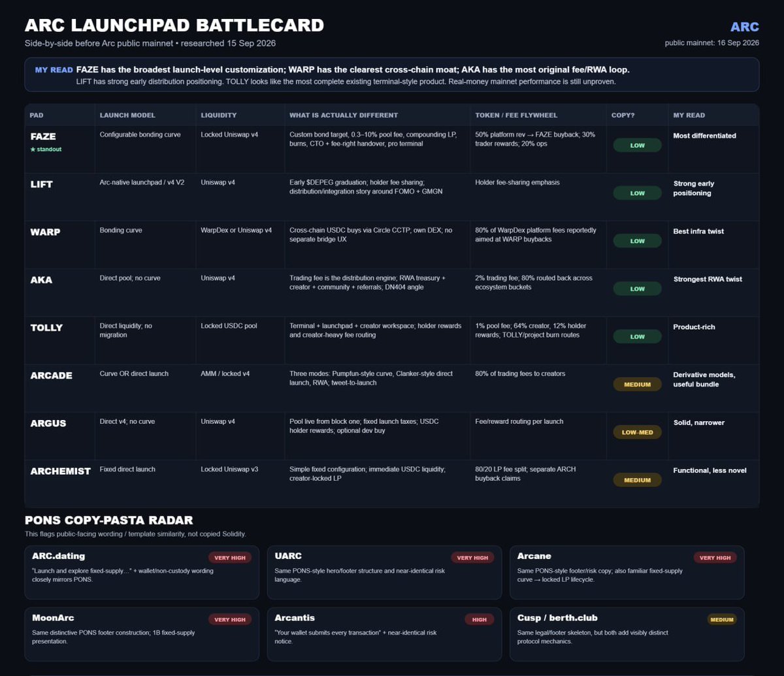The width and height of the screenshot is (784, 676).
Task: Click the LIFT pad name
Action: [x=41, y=184]
